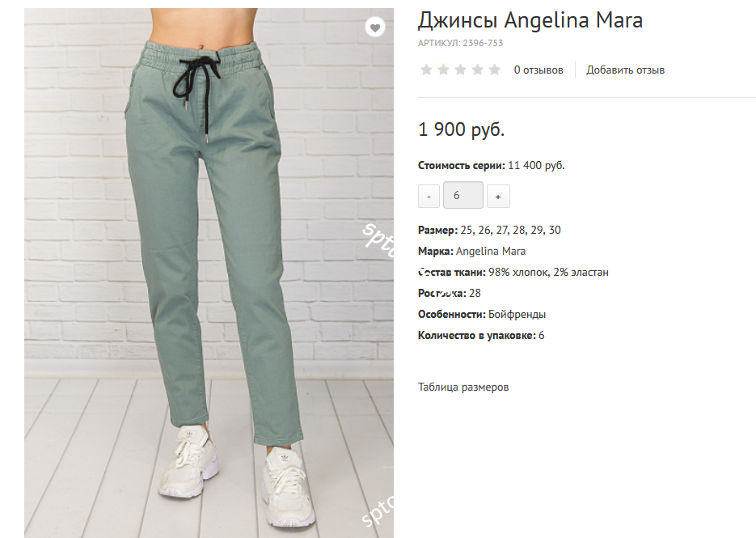Image resolution: width=756 pixels, height=538 pixels.
Task: Decrease the quantity with the minus button
Action: [x=429, y=196]
